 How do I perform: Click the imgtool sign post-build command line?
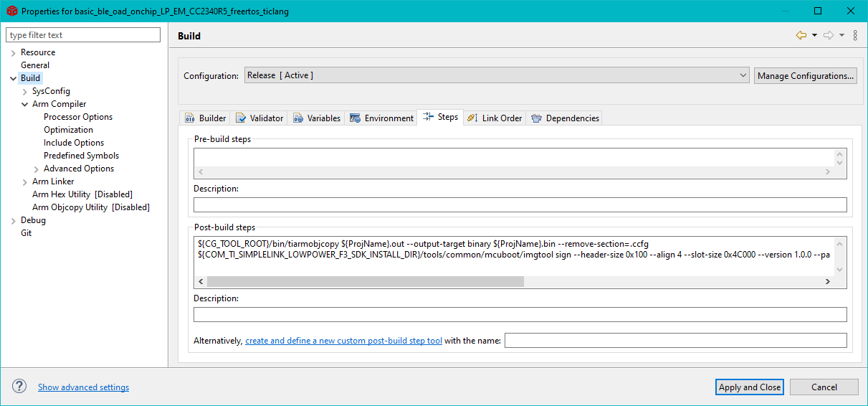514,255
